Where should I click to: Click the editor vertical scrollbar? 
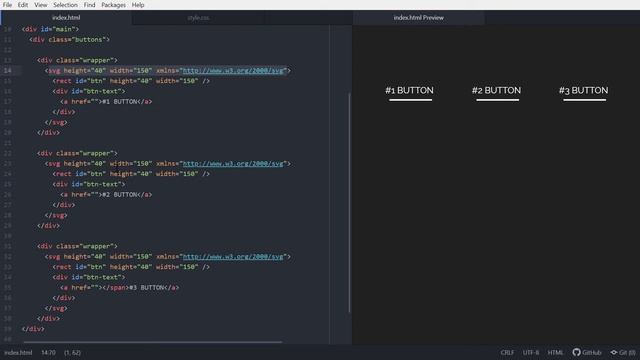tap(349, 203)
